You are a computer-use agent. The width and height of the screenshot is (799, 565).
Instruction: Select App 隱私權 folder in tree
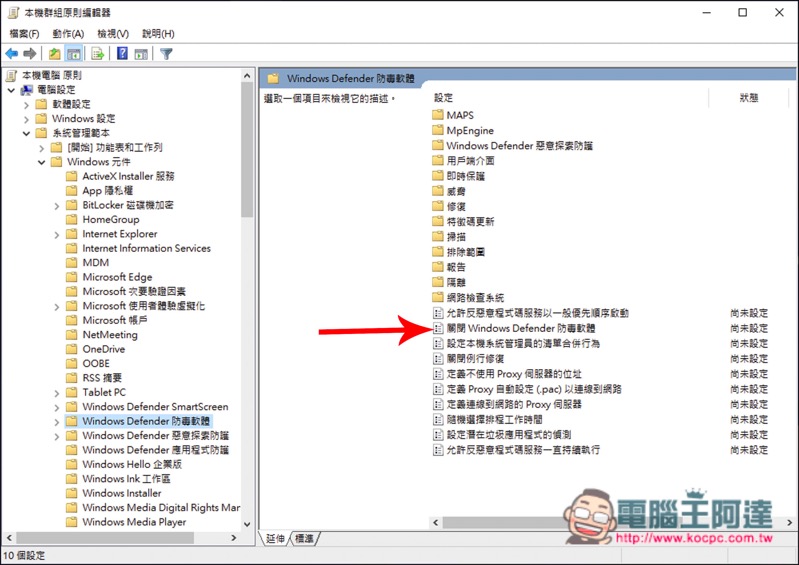[x=108, y=191]
